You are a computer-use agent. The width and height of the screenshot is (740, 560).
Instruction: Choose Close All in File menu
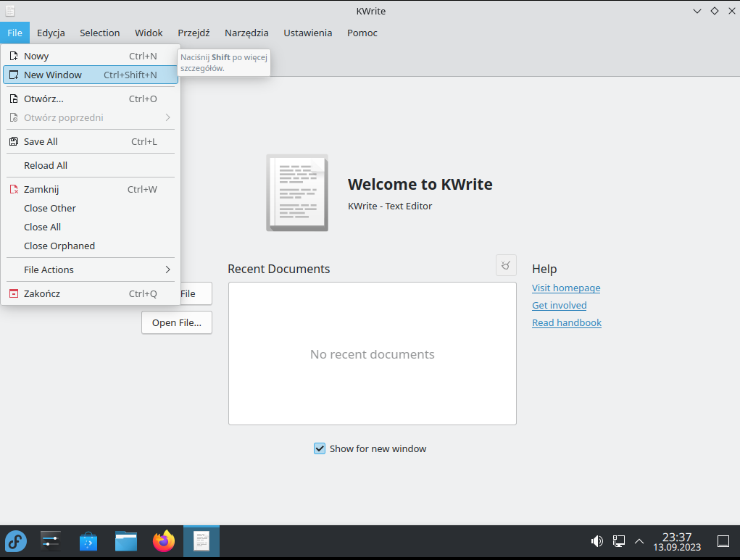coord(91,227)
